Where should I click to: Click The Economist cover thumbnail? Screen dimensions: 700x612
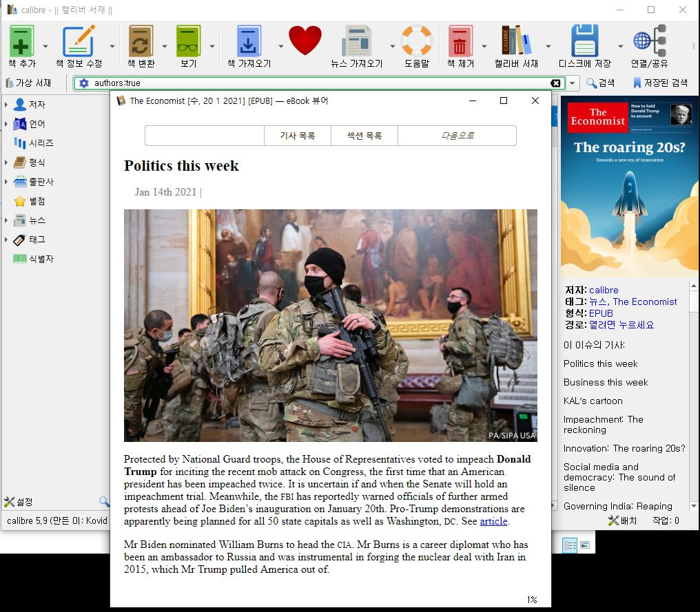click(x=630, y=187)
